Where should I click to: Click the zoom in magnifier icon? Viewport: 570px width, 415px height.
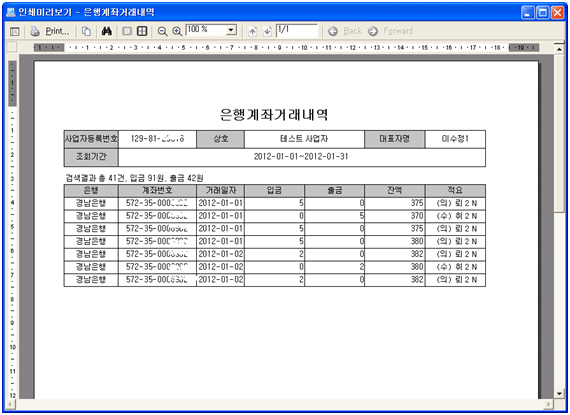pyautogui.click(x=177, y=32)
